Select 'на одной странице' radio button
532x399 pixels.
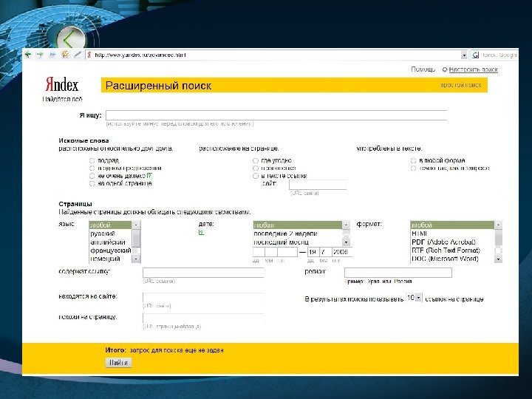click(x=92, y=183)
